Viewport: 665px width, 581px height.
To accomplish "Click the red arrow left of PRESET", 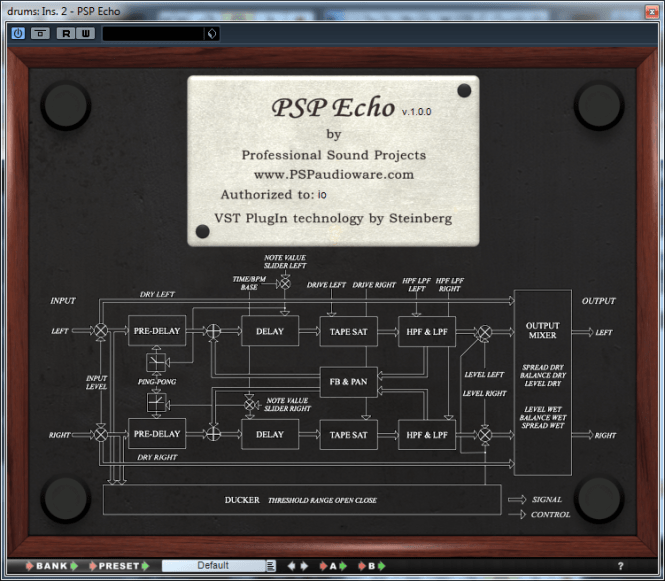I will (92, 566).
